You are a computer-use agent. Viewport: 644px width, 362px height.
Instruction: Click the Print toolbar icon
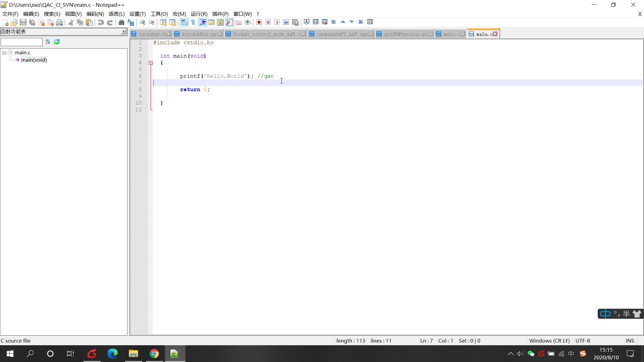pos(59,22)
